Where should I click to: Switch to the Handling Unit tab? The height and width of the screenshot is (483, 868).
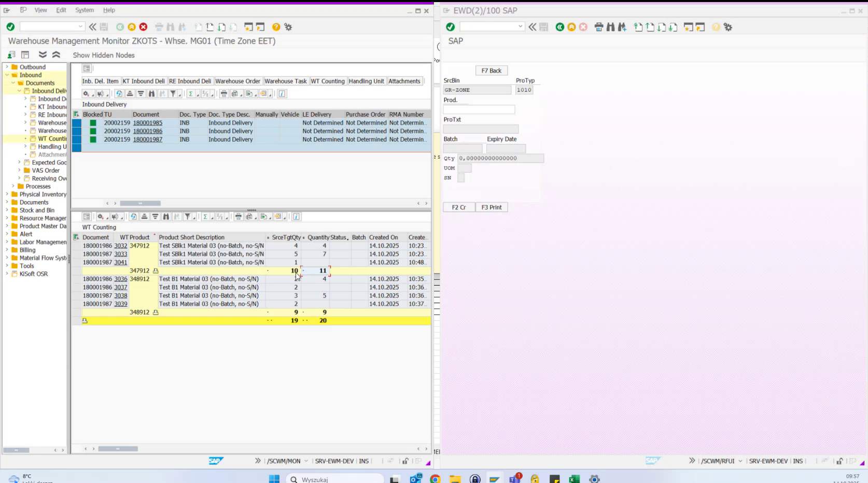point(367,81)
